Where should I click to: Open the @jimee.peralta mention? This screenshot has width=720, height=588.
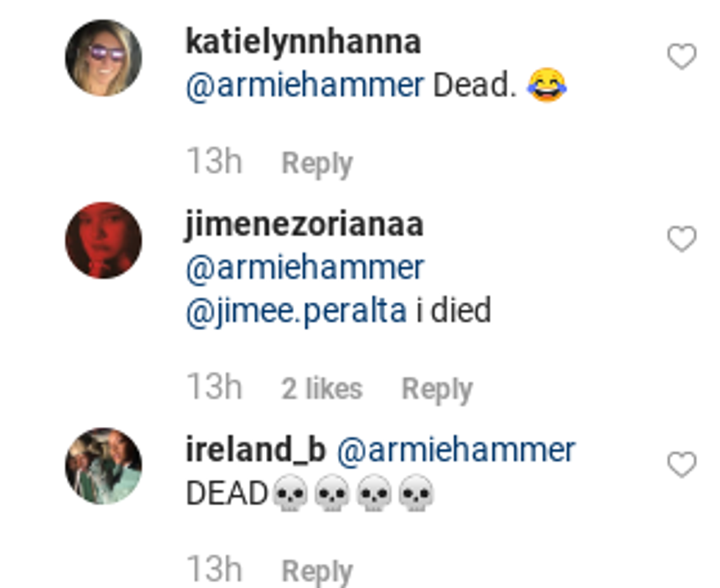[x=295, y=311]
